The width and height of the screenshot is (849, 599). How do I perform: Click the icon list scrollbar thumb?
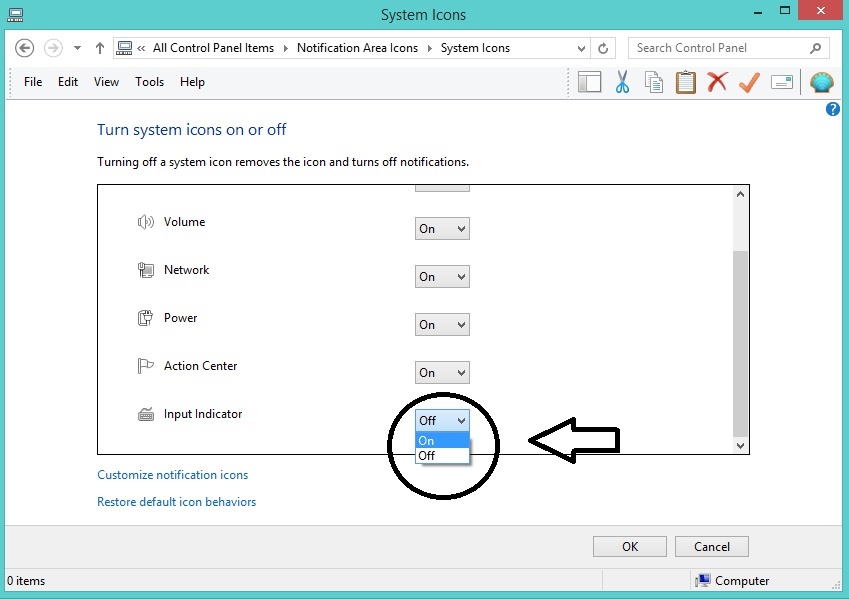740,343
